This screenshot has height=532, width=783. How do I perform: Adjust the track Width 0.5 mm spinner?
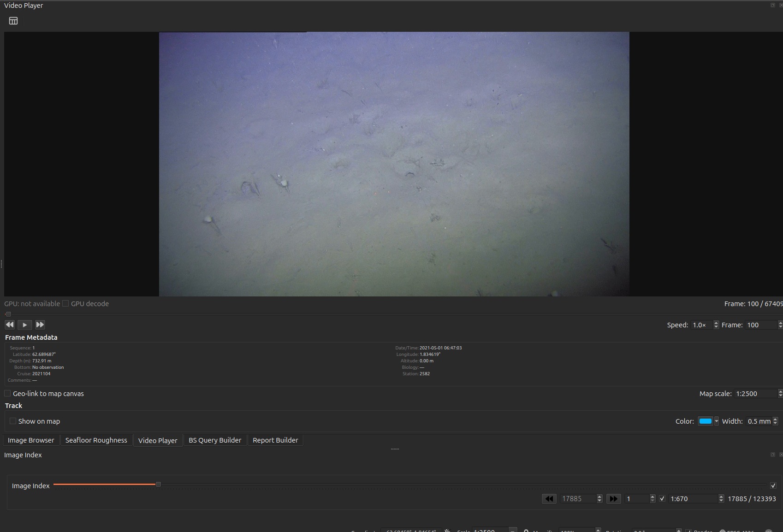tap(775, 421)
